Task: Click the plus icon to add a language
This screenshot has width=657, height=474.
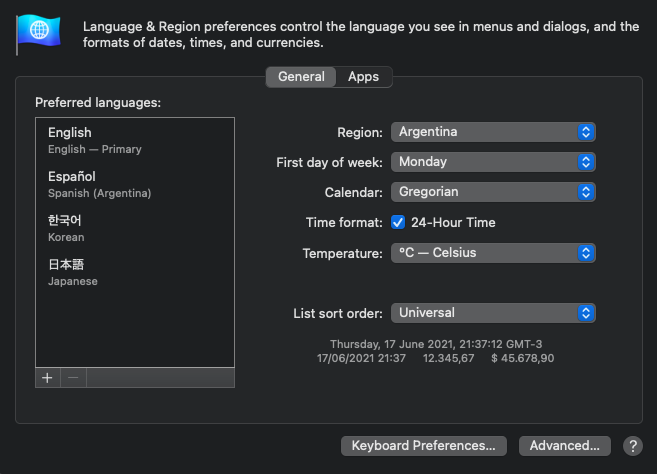Action: 47,378
